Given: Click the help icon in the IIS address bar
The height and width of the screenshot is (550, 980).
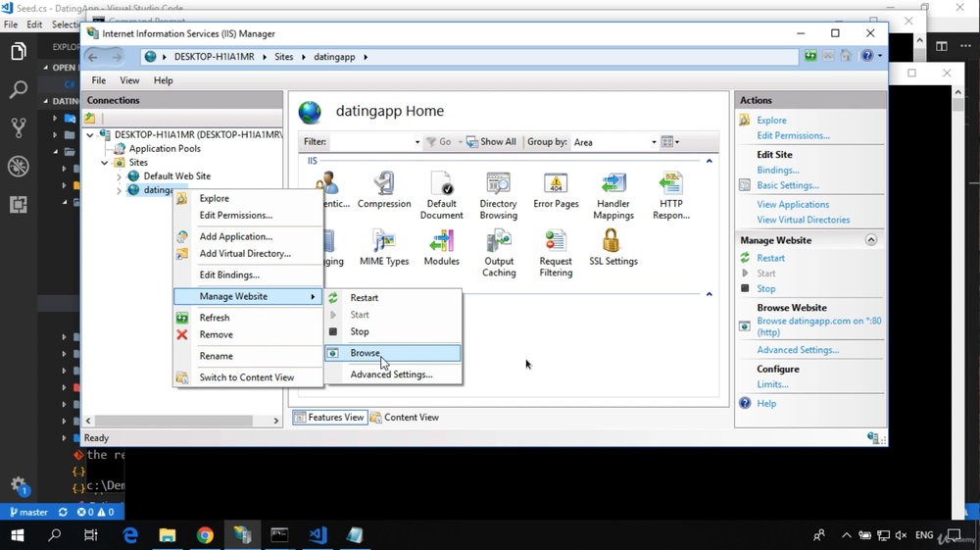Looking at the screenshot, I should point(867,56).
